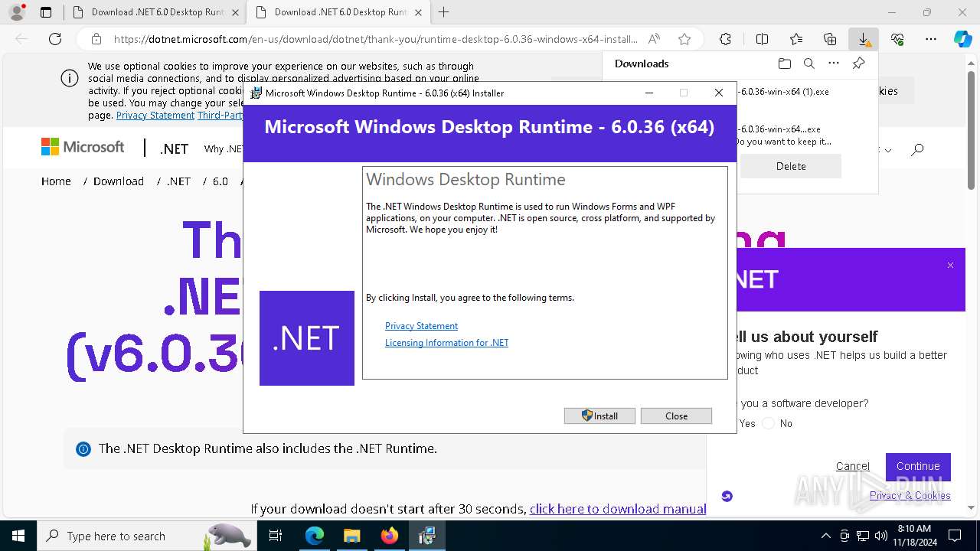The height and width of the screenshot is (551, 980).
Task: Pin the Downloads panel
Action: pos(858,64)
